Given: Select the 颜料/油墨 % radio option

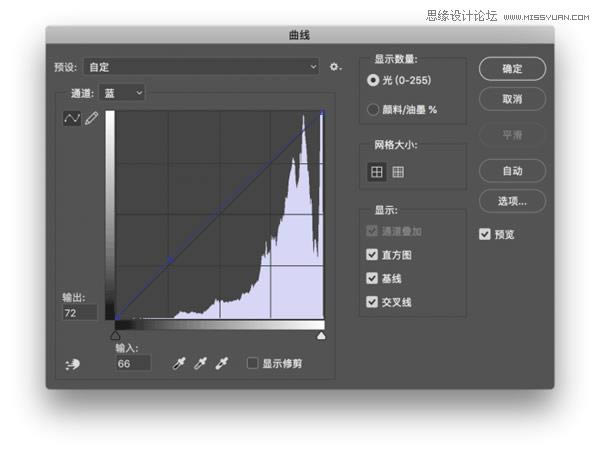Looking at the screenshot, I should tap(374, 108).
